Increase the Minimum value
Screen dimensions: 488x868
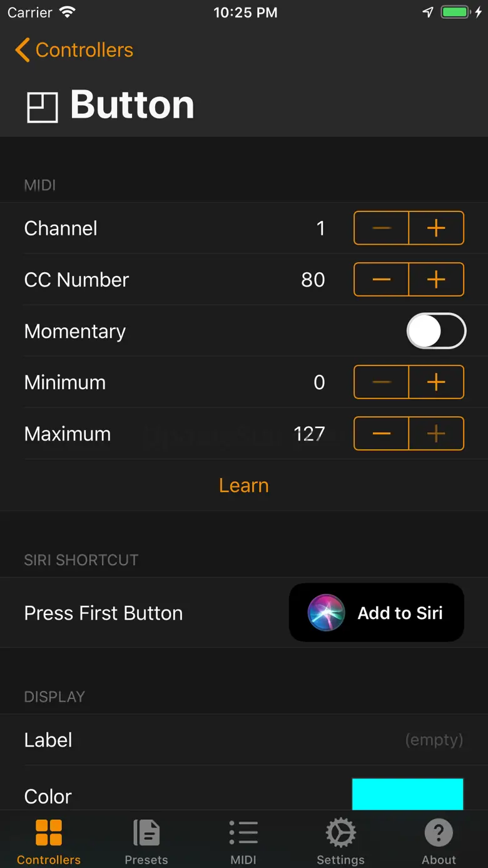point(436,382)
